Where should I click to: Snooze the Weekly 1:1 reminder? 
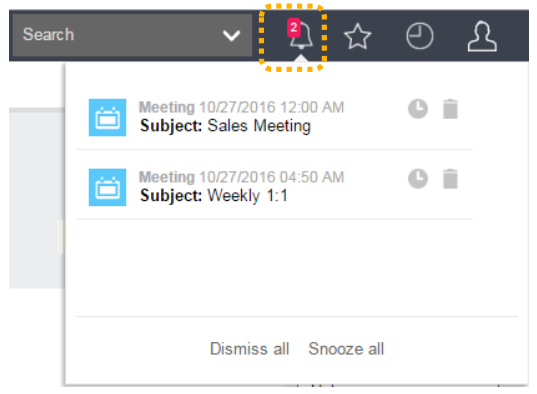click(x=418, y=178)
